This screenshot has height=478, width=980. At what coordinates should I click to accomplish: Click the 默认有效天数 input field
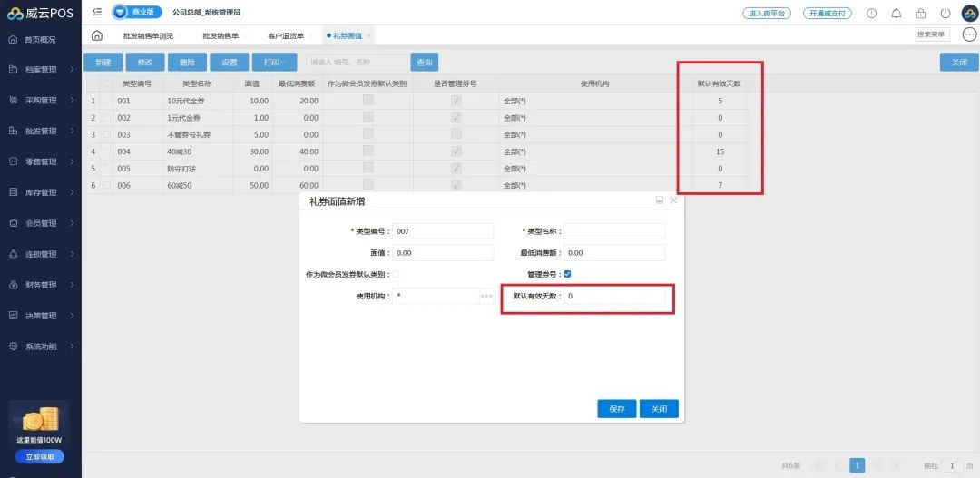click(x=613, y=297)
